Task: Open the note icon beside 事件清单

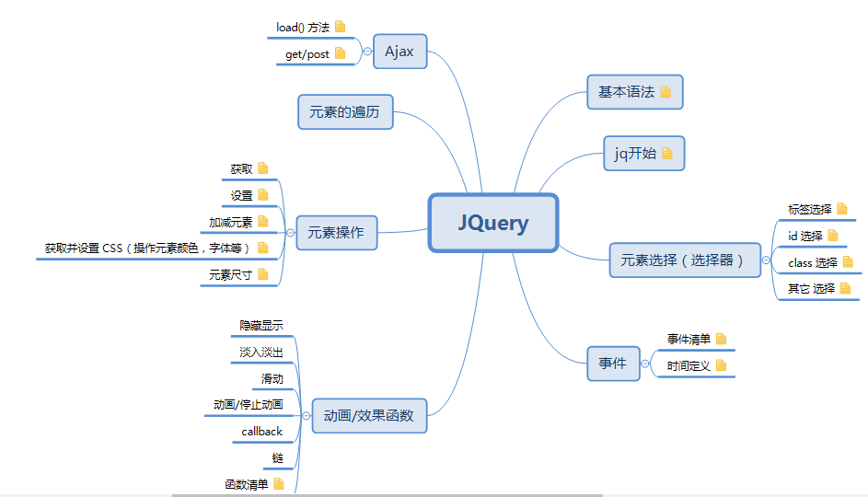Action: click(x=721, y=339)
